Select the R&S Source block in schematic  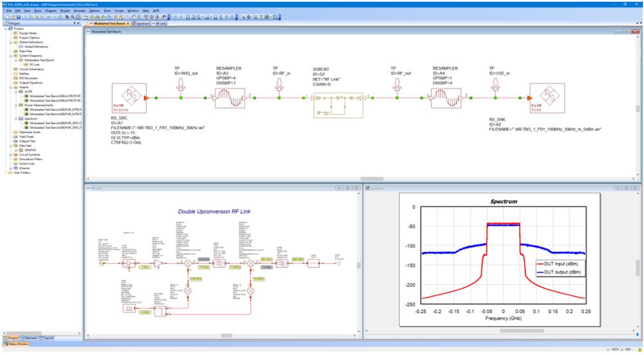click(x=129, y=98)
